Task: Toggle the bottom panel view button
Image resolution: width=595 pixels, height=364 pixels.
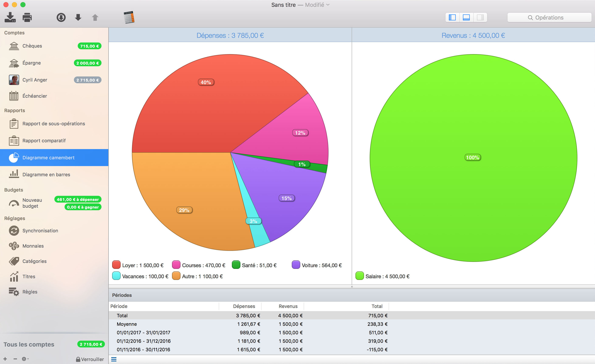Action: tap(466, 17)
